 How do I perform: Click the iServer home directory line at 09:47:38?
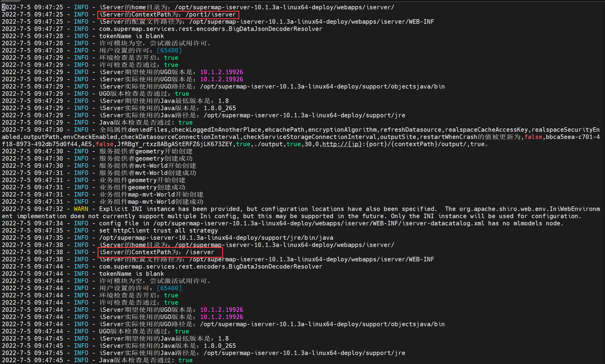coord(247,245)
